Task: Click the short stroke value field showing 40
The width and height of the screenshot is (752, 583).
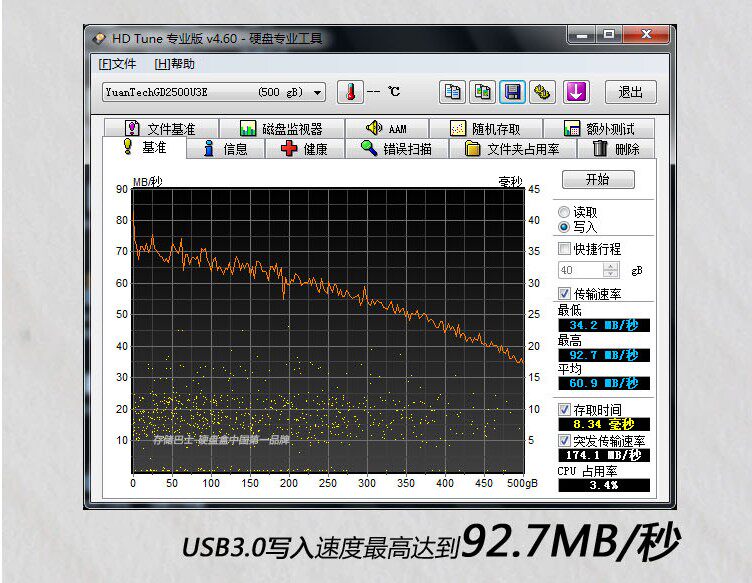Action: tap(580, 270)
